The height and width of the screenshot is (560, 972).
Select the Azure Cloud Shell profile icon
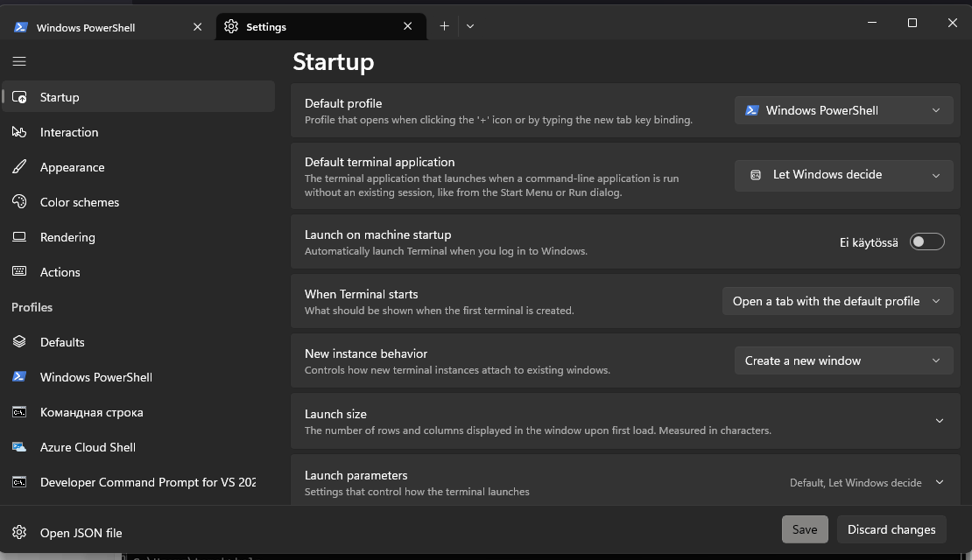[20, 447]
